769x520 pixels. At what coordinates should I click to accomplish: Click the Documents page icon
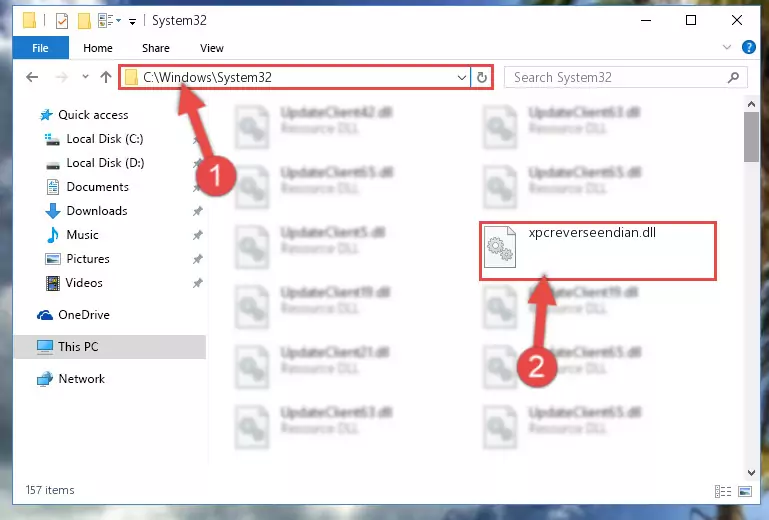tap(52, 187)
